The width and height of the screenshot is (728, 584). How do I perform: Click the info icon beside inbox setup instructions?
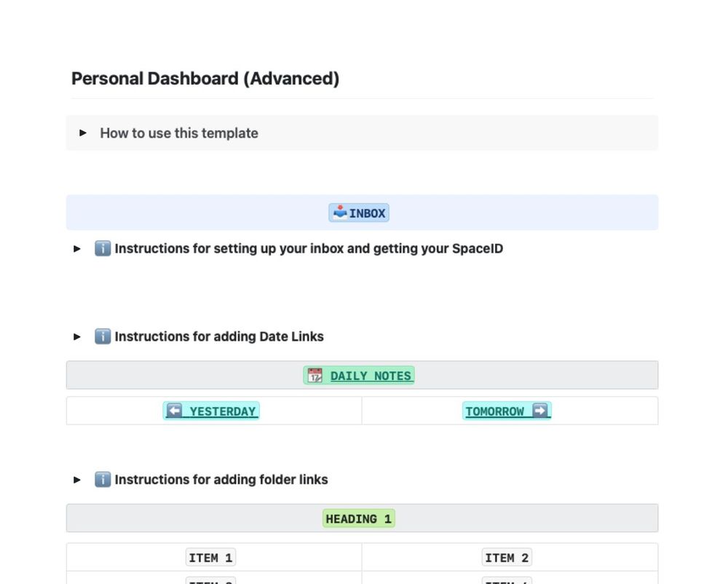click(103, 249)
